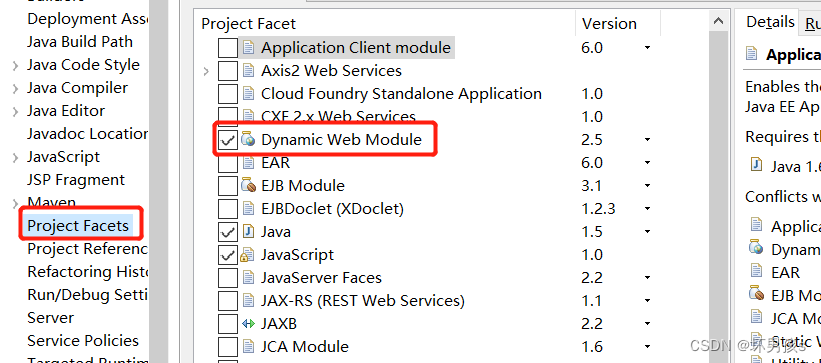Click the Java facet J icon
821x363 pixels.
coord(249,232)
